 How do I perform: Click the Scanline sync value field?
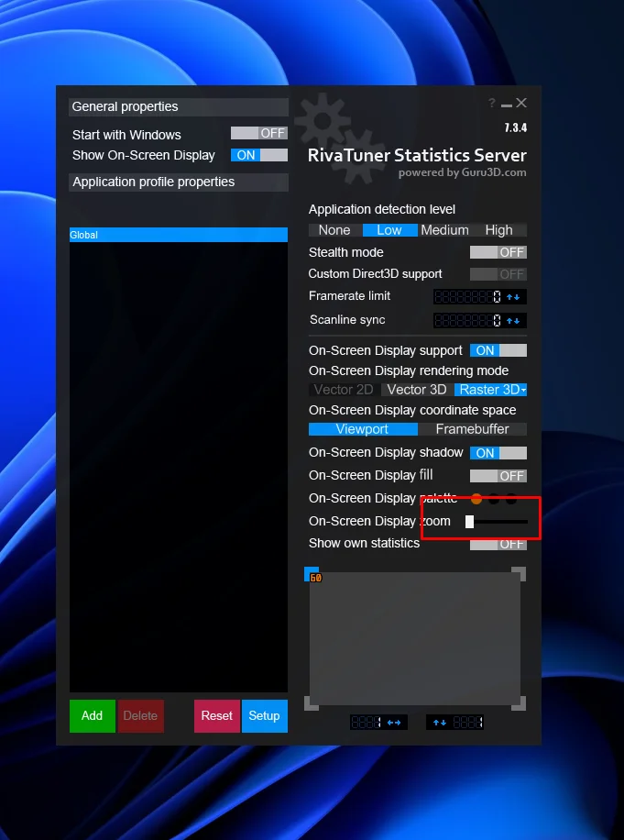pos(468,321)
